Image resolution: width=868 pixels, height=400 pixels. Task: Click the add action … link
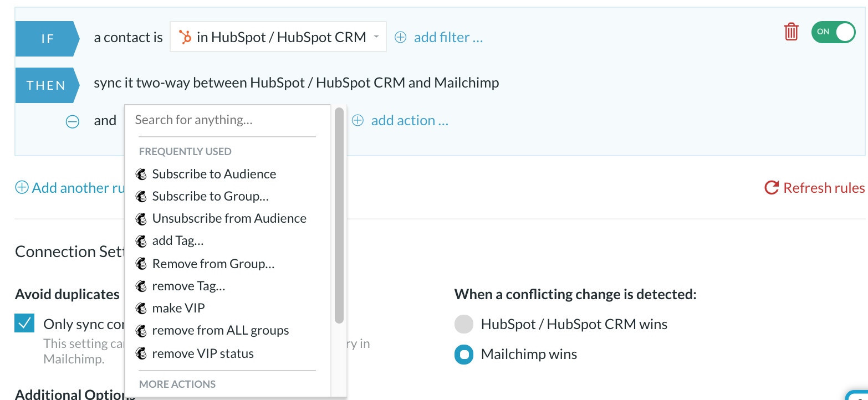pos(410,120)
